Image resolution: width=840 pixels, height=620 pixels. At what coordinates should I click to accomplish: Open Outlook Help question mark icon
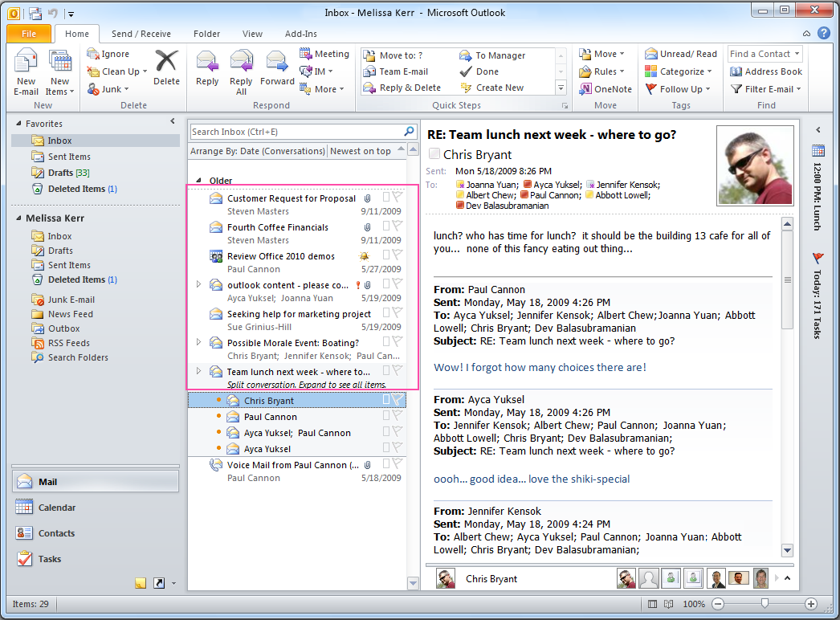point(823,34)
